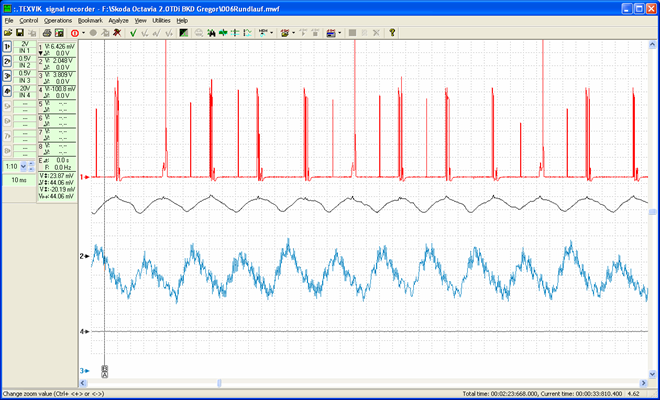Click the magnifier zoom-out icon
The height and width of the screenshot is (400, 660).
[199, 32]
